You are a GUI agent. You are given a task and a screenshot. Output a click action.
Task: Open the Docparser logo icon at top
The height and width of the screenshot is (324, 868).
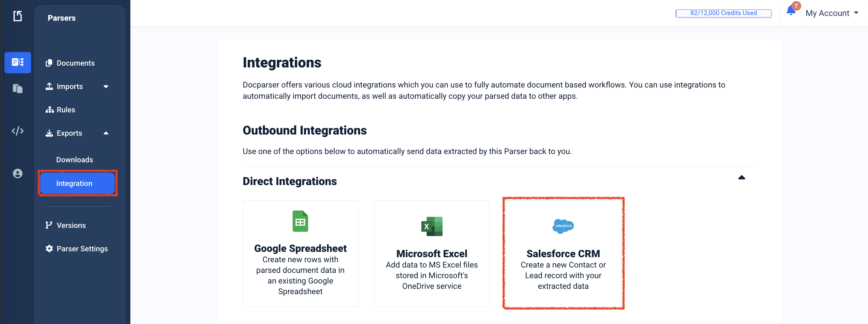[17, 16]
